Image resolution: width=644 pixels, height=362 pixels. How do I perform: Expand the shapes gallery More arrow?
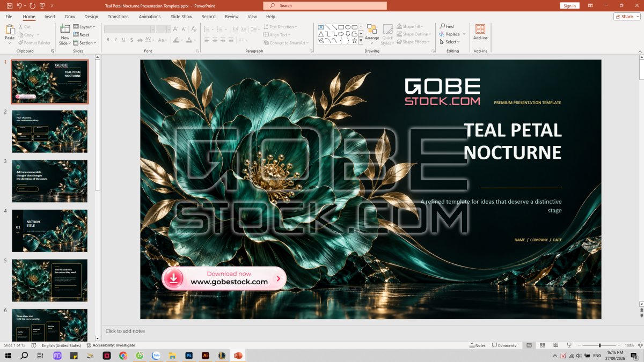coord(361,41)
